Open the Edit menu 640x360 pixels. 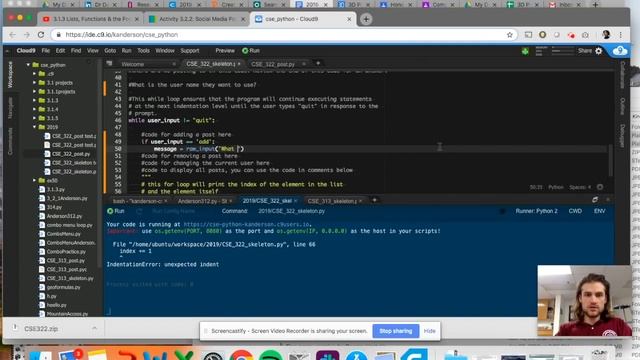60,51
